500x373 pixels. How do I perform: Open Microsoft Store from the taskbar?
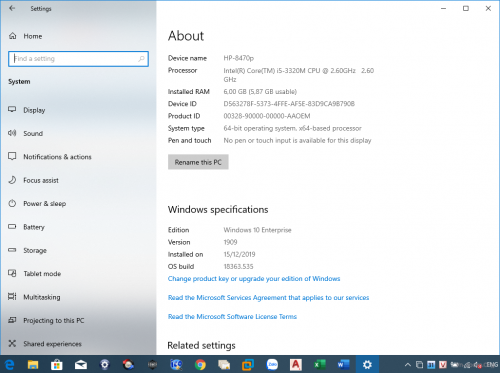point(57,364)
